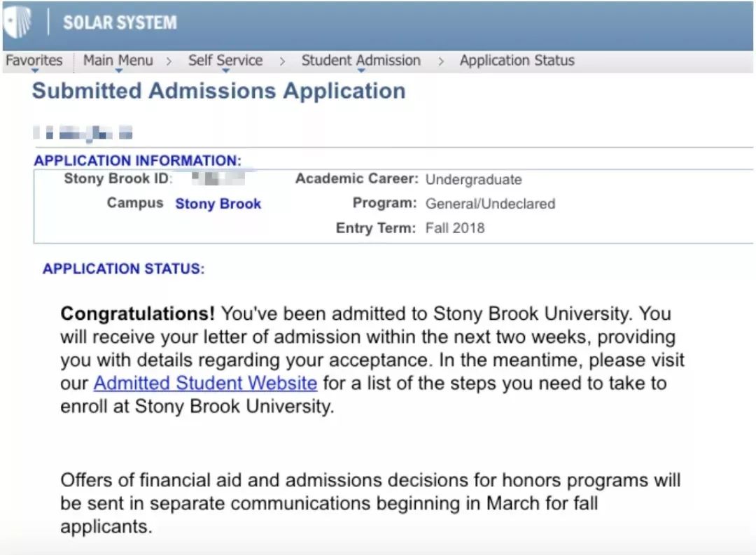
Task: Click the Fall 2018 entry term value
Action: tap(454, 228)
